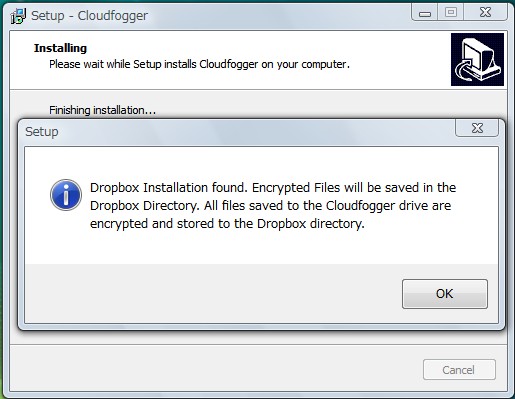Click the encrypted and stored message line
This screenshot has height=399, width=515.
(227, 224)
